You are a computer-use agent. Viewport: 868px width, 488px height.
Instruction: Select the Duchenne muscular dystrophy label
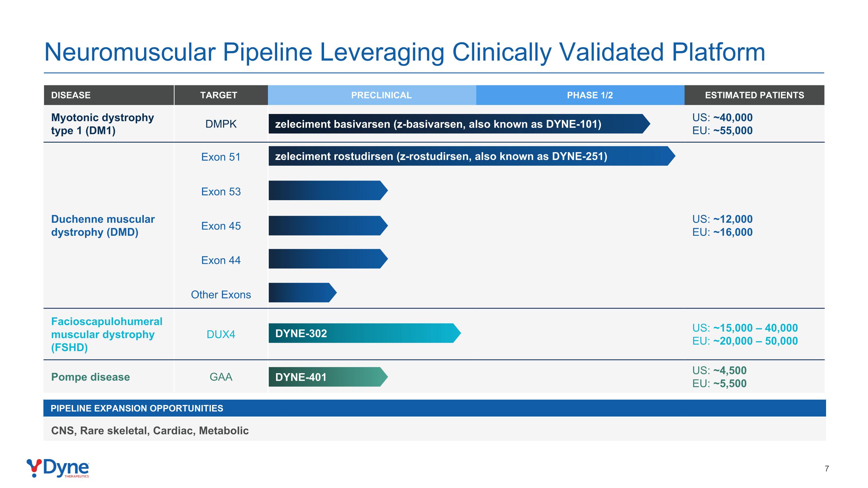103,226
